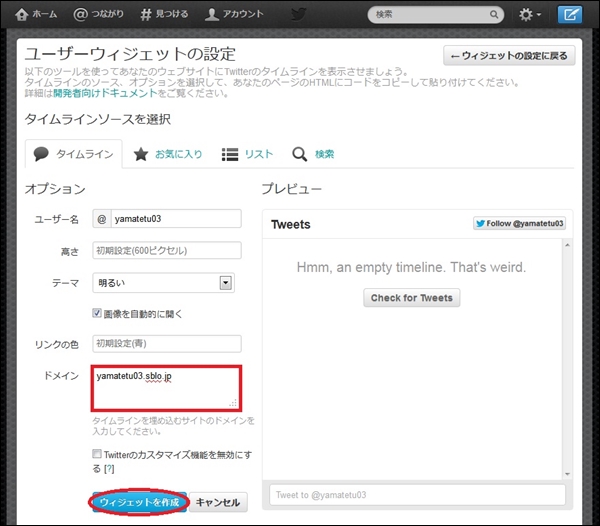Click the 高さ height input field
This screenshot has width=600, height=526.
pos(167,251)
